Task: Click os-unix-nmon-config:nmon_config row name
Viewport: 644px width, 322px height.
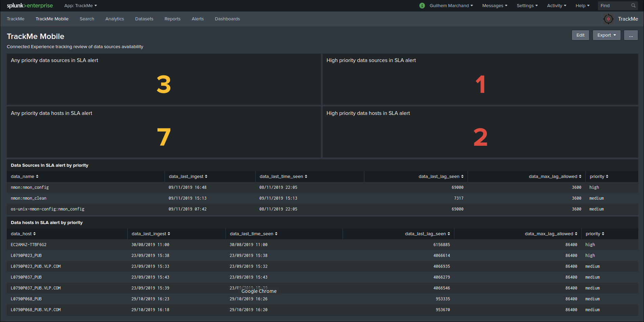Action: (48, 209)
